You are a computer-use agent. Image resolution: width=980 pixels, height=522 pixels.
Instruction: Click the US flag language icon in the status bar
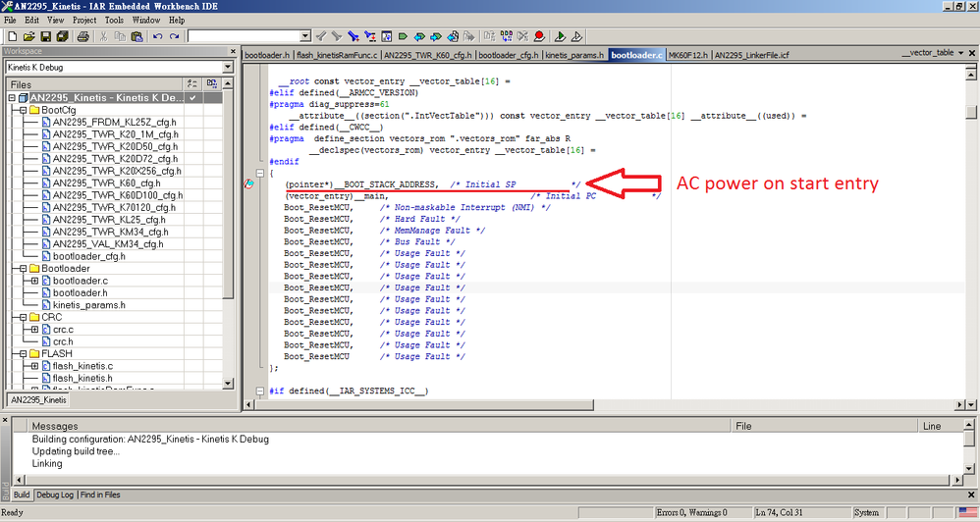(968, 512)
